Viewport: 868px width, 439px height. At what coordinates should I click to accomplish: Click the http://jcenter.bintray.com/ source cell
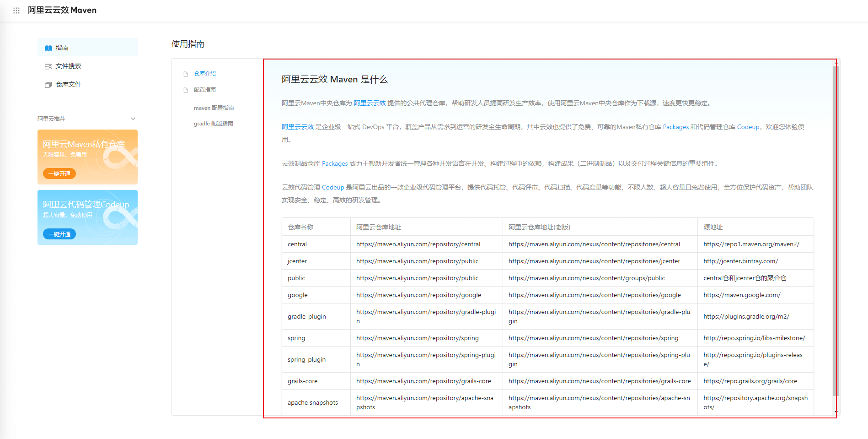click(755, 261)
